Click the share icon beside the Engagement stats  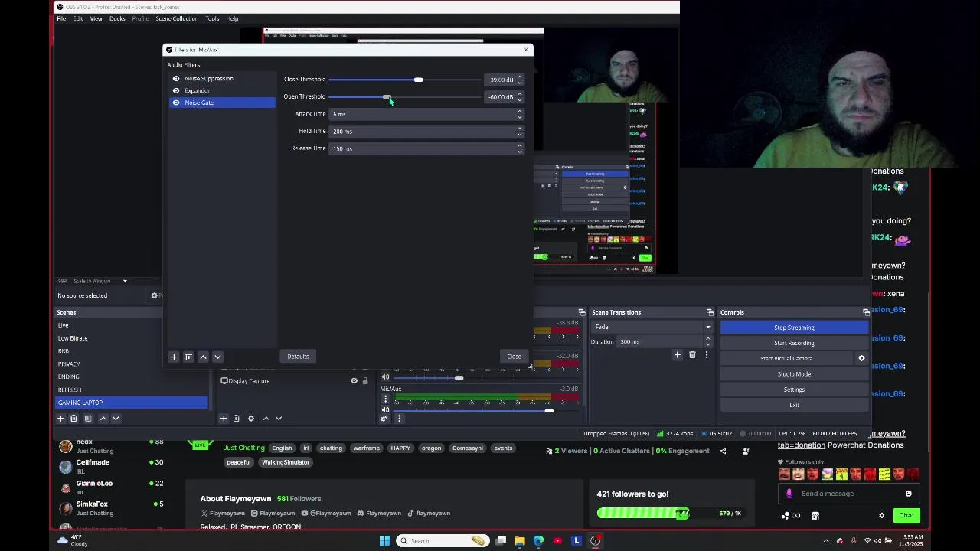(723, 451)
